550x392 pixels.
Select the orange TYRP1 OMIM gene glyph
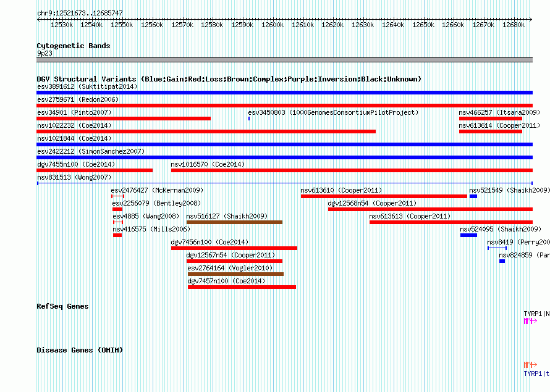[x=530, y=365]
